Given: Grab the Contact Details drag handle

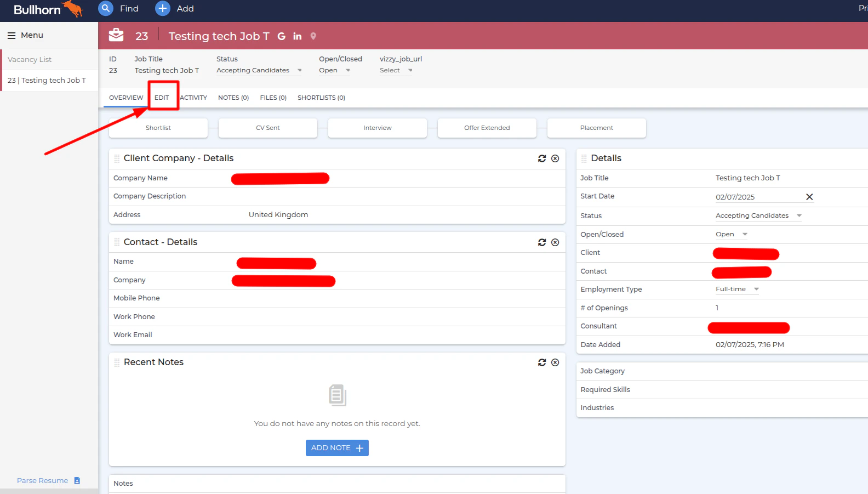Looking at the screenshot, I should 117,242.
